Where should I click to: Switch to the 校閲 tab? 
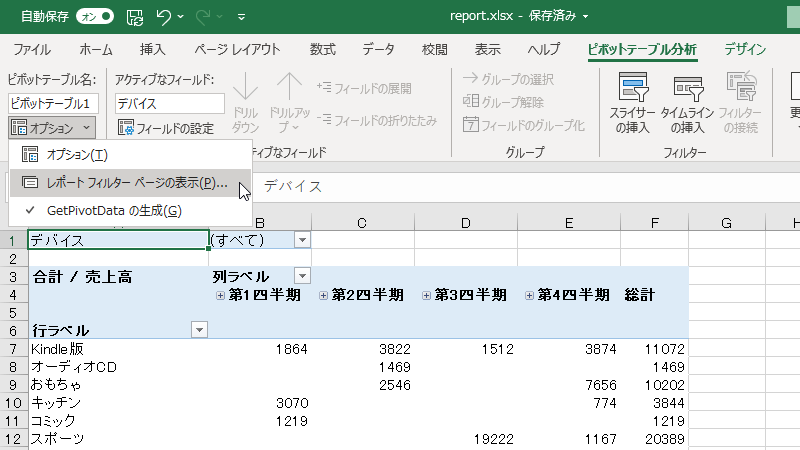point(435,49)
